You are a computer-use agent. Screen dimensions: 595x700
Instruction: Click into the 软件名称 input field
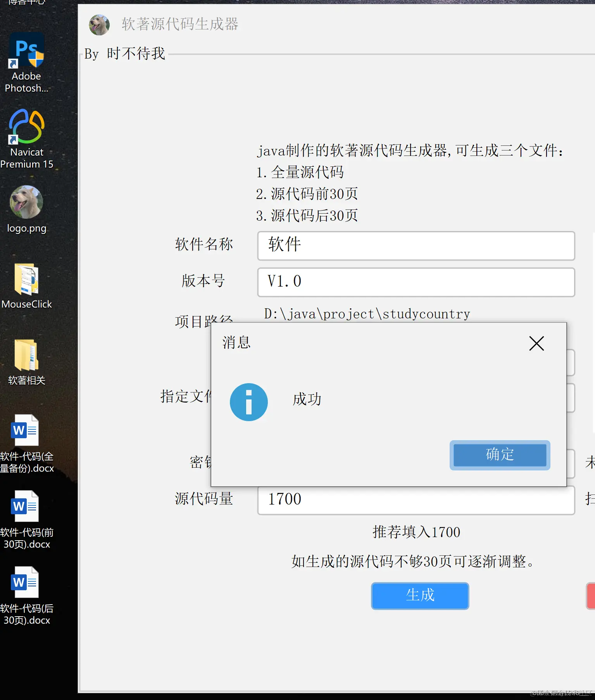[416, 245]
